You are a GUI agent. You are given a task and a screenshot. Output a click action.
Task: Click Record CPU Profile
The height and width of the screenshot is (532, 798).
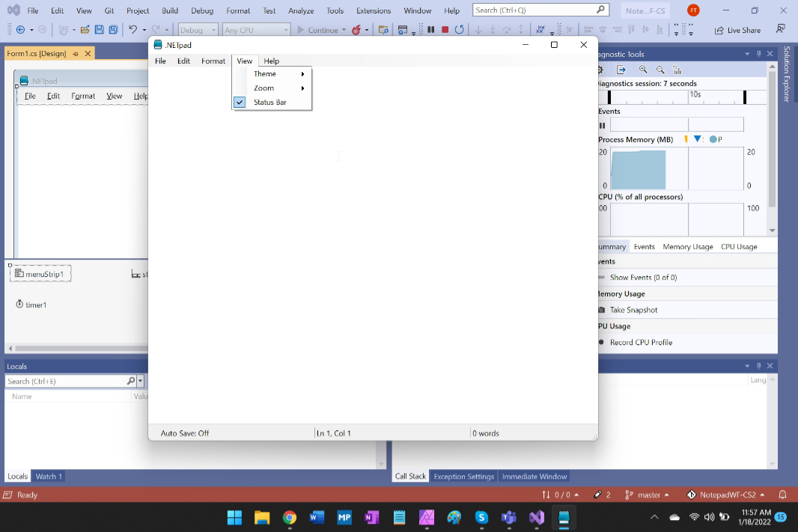[x=641, y=342]
